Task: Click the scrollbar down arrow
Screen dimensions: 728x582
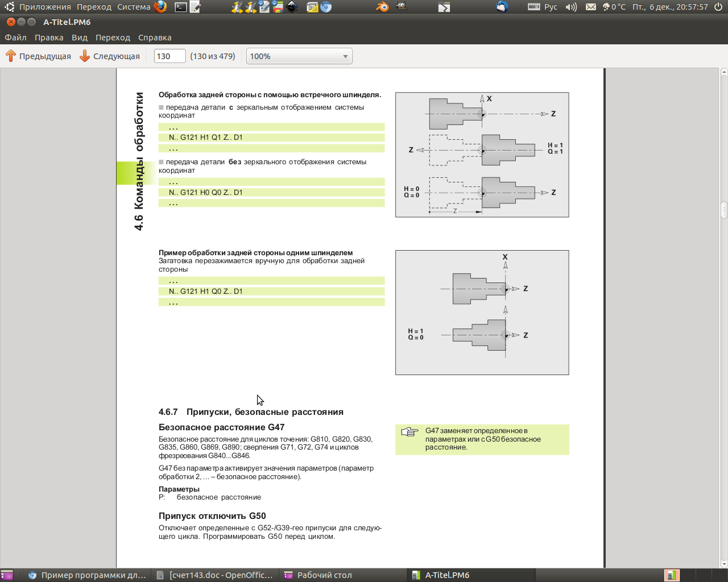Action: (x=724, y=564)
